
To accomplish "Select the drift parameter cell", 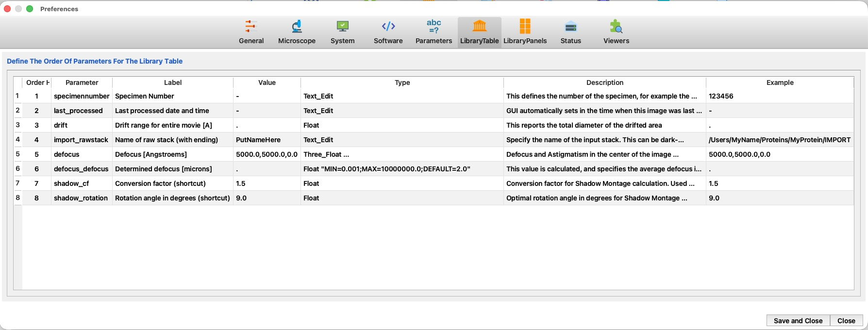I will coord(82,125).
